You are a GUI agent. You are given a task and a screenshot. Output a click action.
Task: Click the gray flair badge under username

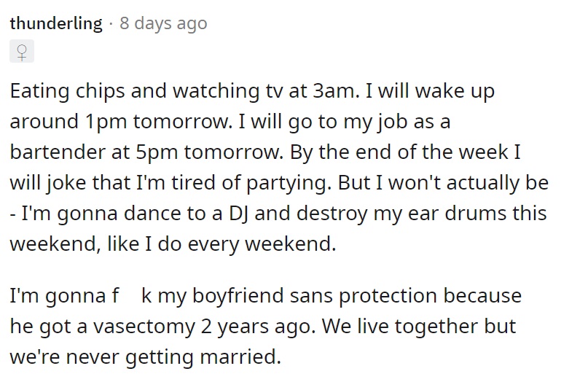point(22,51)
